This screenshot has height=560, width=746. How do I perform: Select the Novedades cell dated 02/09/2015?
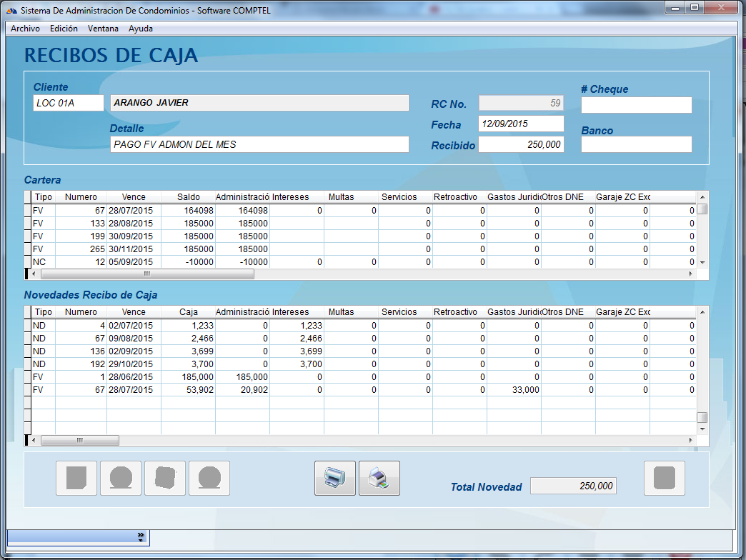[134, 351]
